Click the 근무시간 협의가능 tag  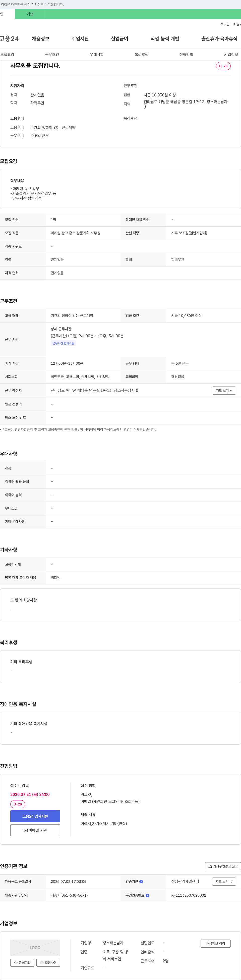pos(64,343)
